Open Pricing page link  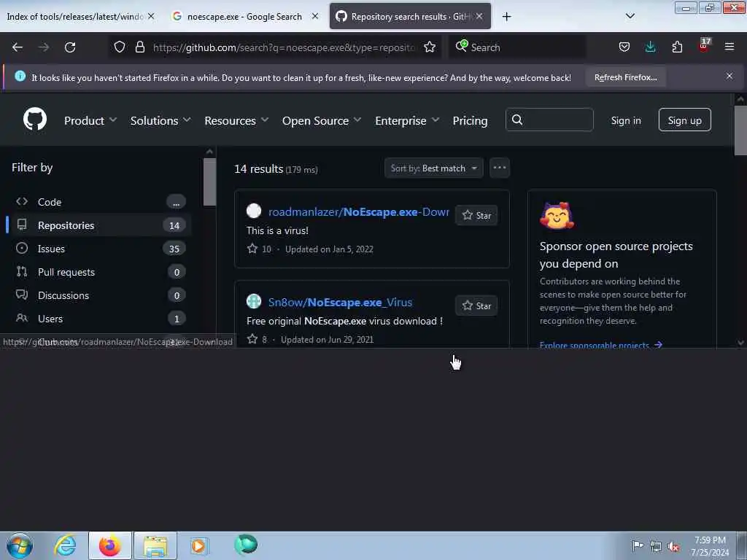click(x=470, y=120)
